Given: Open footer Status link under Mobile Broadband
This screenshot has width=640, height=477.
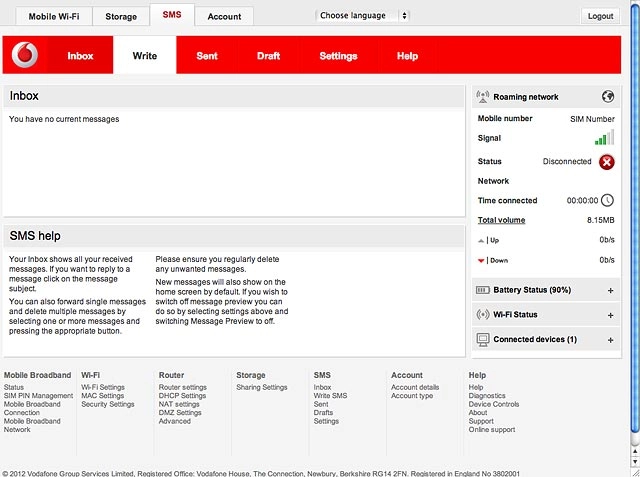Looking at the screenshot, I should coord(14,387).
